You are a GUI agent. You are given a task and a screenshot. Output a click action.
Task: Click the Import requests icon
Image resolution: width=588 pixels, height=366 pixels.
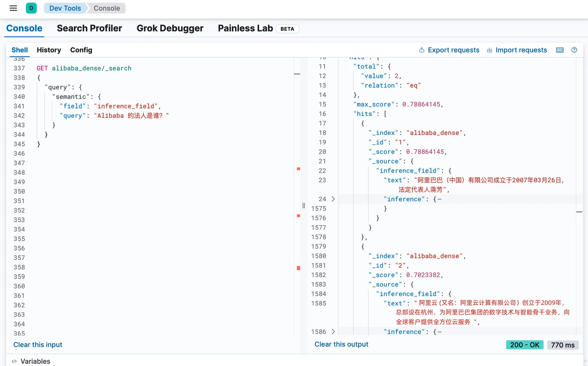[x=489, y=50]
